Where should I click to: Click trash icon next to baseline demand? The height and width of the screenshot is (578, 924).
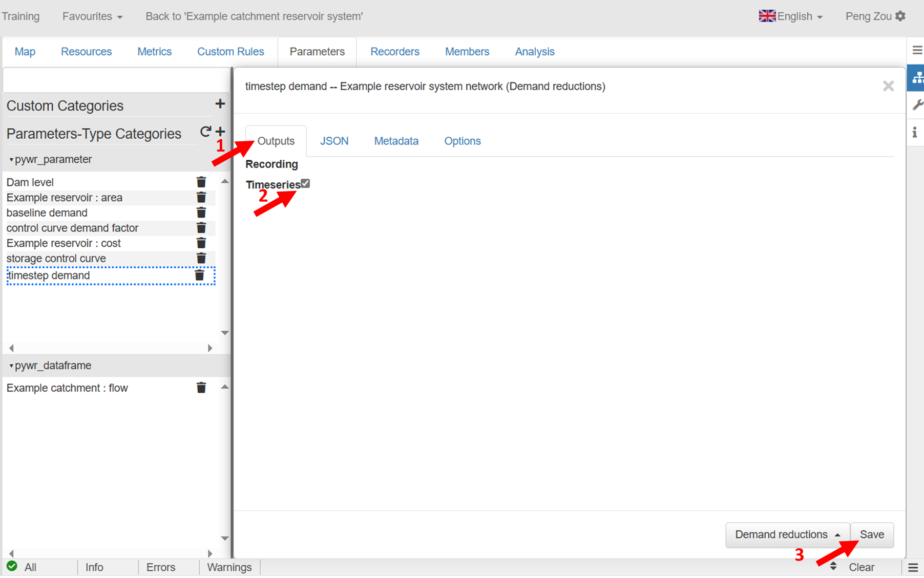(201, 212)
